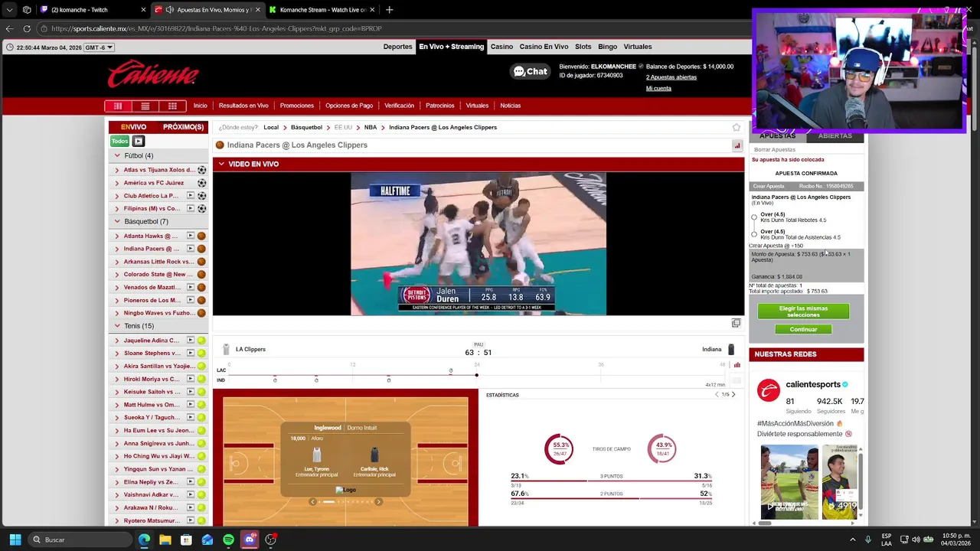
Task: Click the Borrar Apuestas link
Action: point(775,150)
